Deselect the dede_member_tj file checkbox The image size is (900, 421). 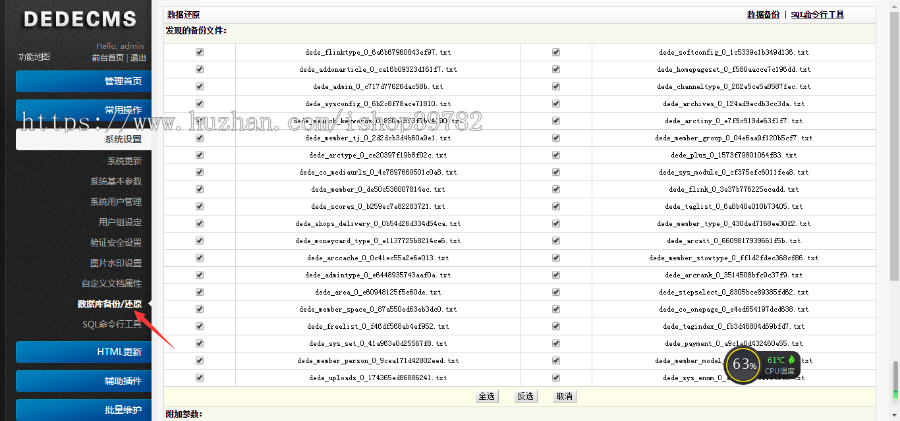(199, 138)
